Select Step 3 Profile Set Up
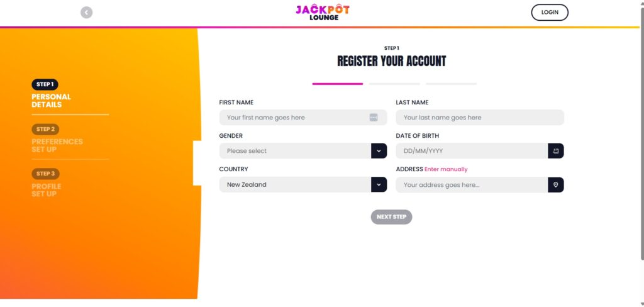This screenshot has width=644, height=307. tap(47, 183)
